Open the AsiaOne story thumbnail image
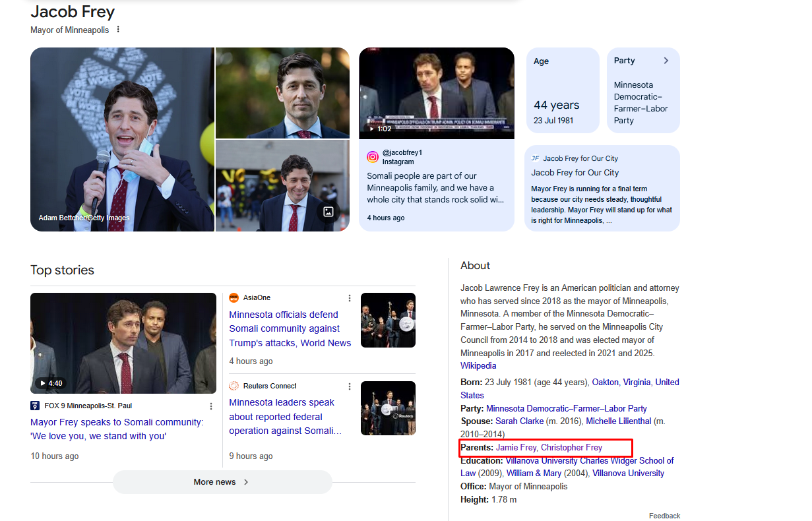Screen dimensions: 812x521 coord(388,320)
